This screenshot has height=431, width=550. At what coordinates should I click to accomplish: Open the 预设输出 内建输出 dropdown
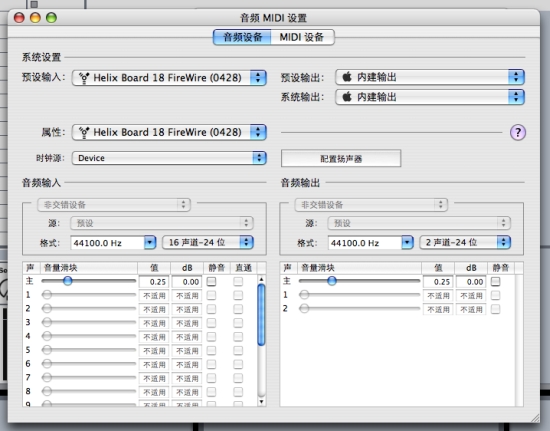pos(430,77)
